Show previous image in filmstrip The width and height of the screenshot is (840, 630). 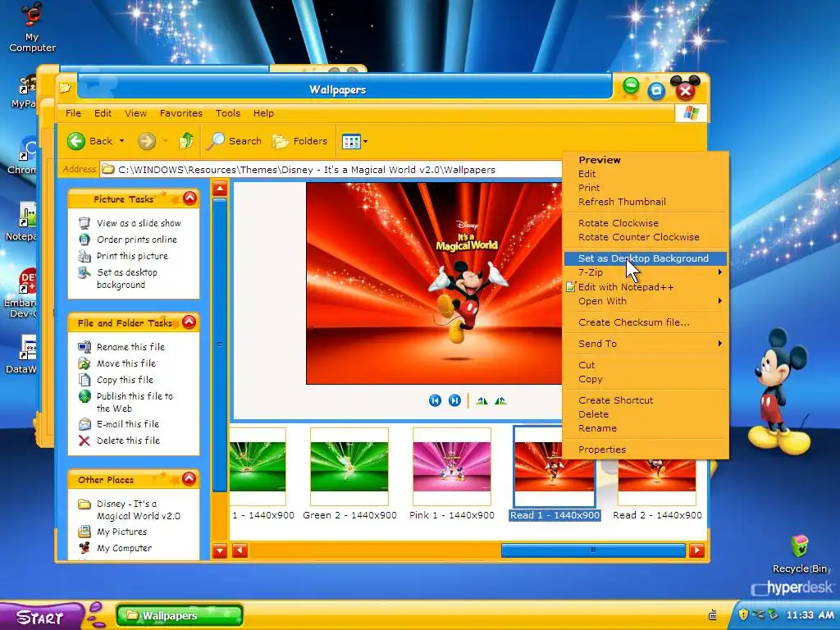[x=435, y=400]
